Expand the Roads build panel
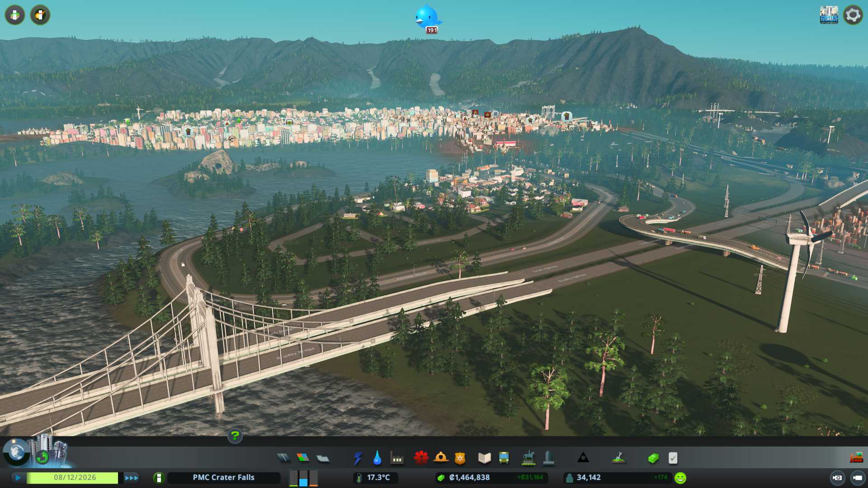Screen dimensions: 868x488 point(283,458)
